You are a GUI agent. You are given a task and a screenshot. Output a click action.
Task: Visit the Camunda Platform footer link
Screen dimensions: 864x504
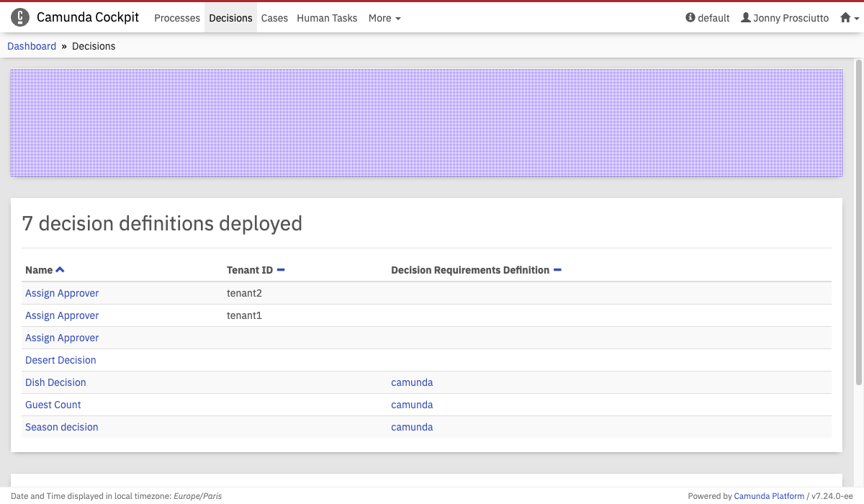pos(769,496)
